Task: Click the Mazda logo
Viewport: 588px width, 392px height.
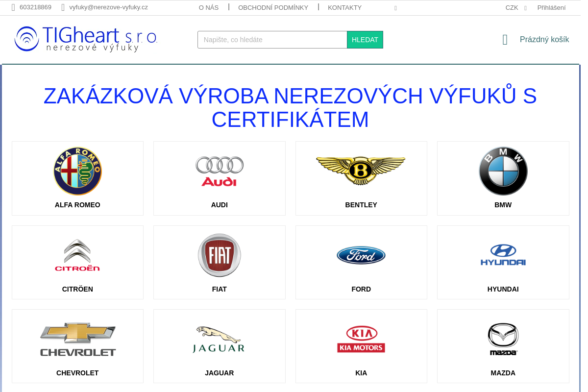Action: pyautogui.click(x=503, y=339)
